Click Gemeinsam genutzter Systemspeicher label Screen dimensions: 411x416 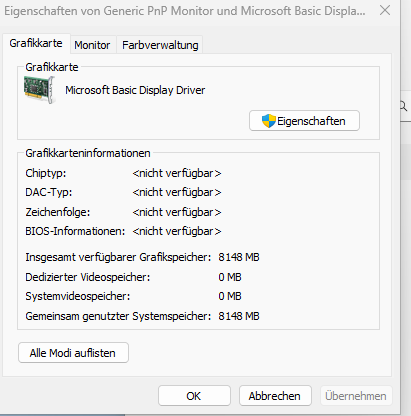pos(118,316)
